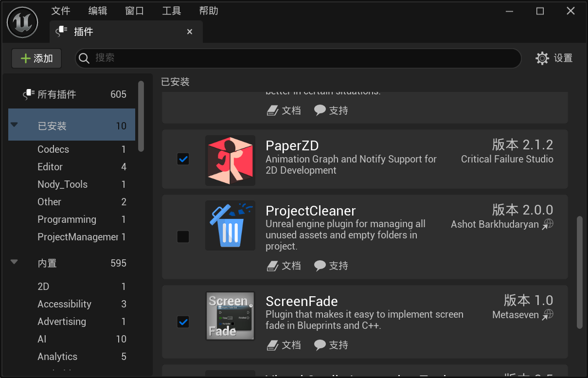Click the ScreenFade plugin thumbnail
The height and width of the screenshot is (378, 588).
(230, 316)
